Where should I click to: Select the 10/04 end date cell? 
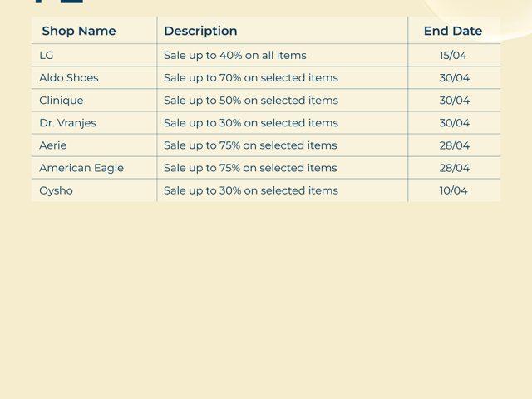(454, 190)
